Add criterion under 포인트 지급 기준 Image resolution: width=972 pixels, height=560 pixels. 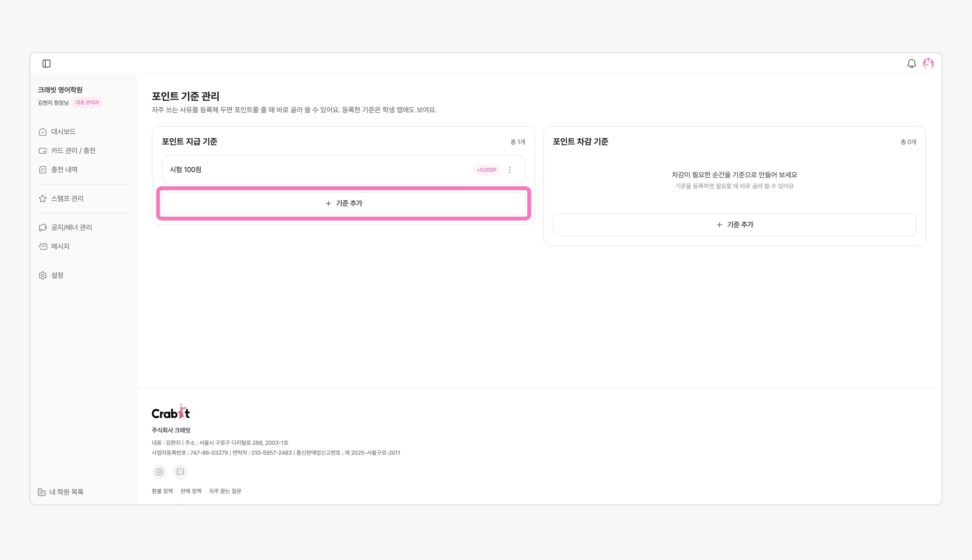pos(343,203)
